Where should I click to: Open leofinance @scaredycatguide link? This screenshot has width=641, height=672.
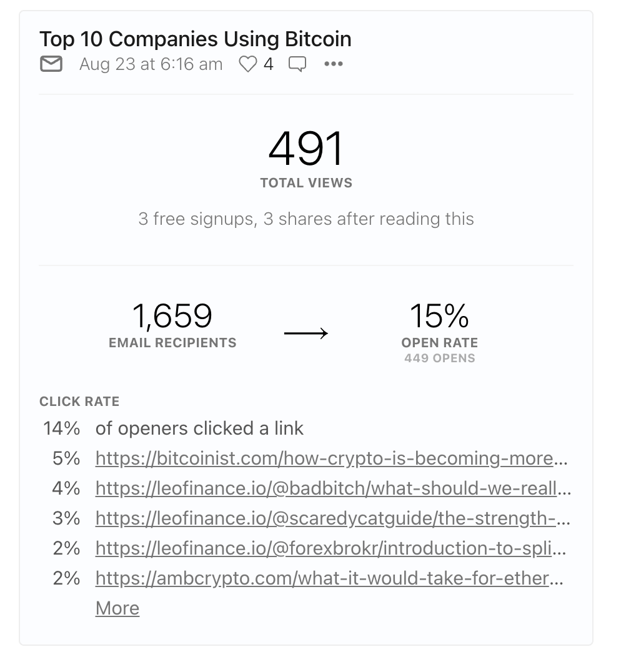(333, 518)
